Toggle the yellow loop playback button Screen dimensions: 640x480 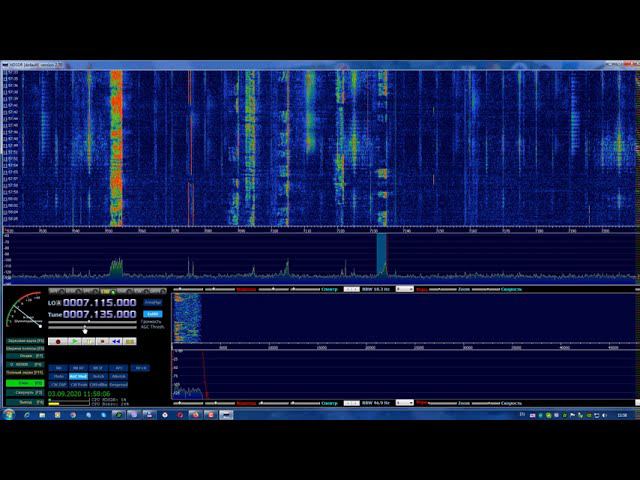(x=130, y=341)
